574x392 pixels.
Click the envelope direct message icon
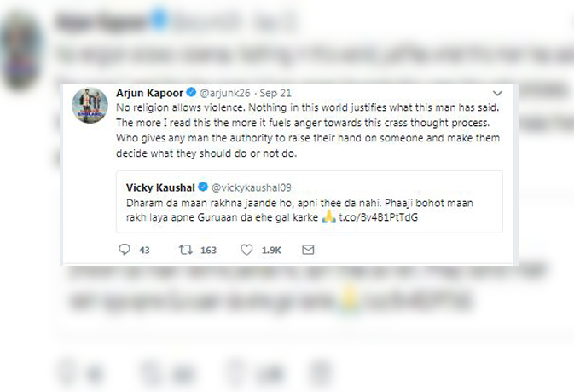pyautogui.click(x=308, y=250)
